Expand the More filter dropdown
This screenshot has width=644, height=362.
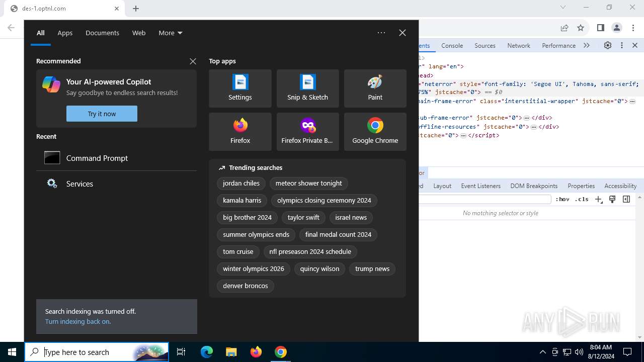(171, 33)
